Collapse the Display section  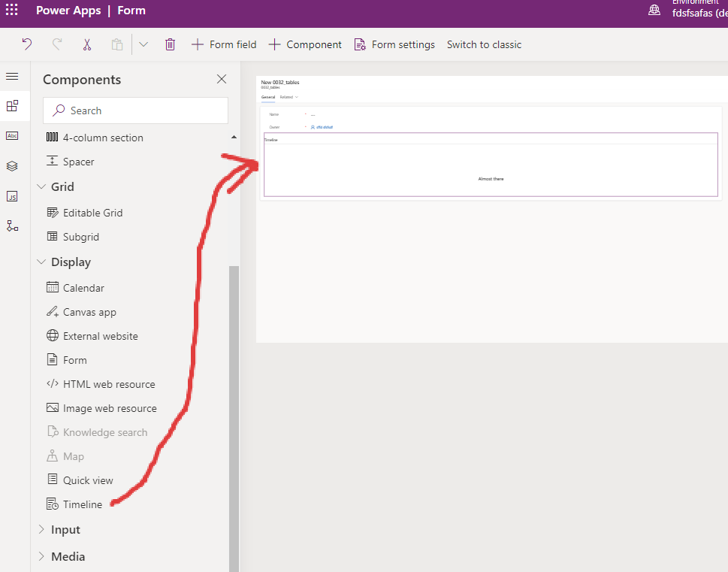pos(41,262)
